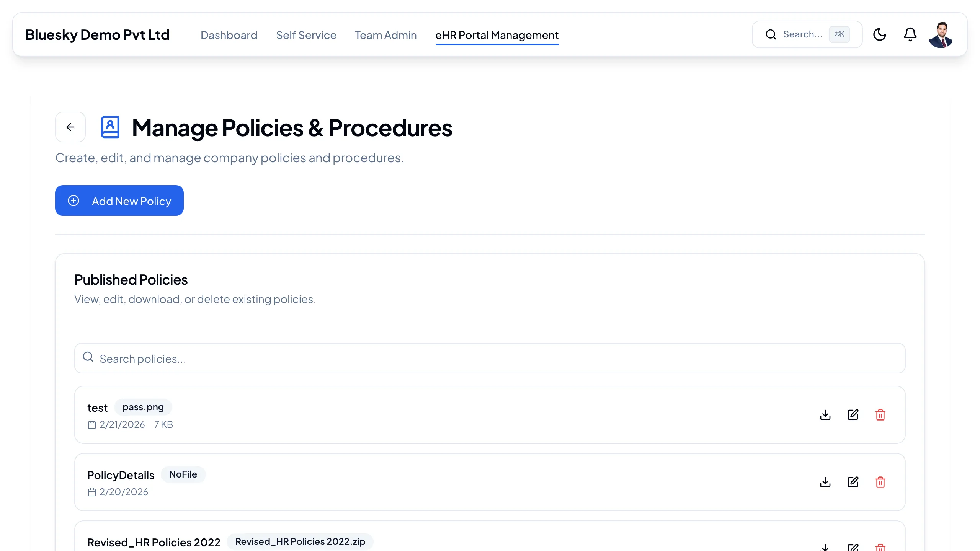The image size is (980, 551).
Task: Click the Search policies field
Action: click(490, 358)
